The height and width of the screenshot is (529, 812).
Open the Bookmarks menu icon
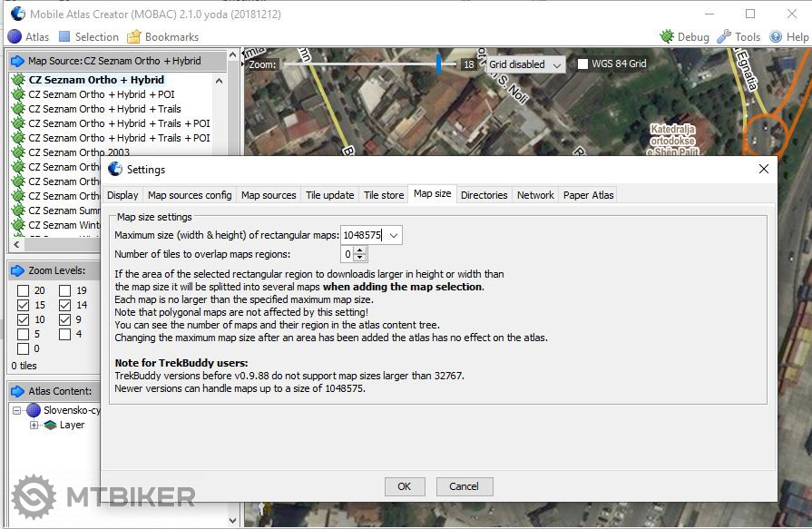coord(134,37)
